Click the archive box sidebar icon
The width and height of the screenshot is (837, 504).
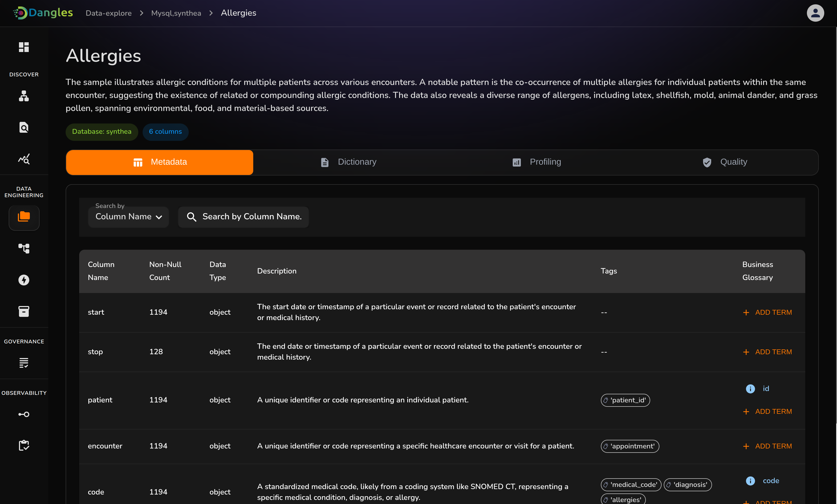click(x=24, y=311)
